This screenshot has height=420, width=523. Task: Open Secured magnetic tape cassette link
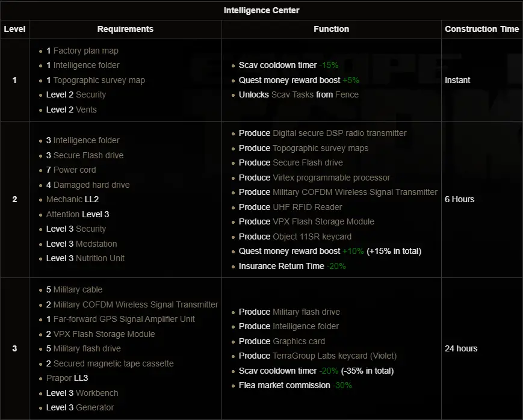coord(113,363)
